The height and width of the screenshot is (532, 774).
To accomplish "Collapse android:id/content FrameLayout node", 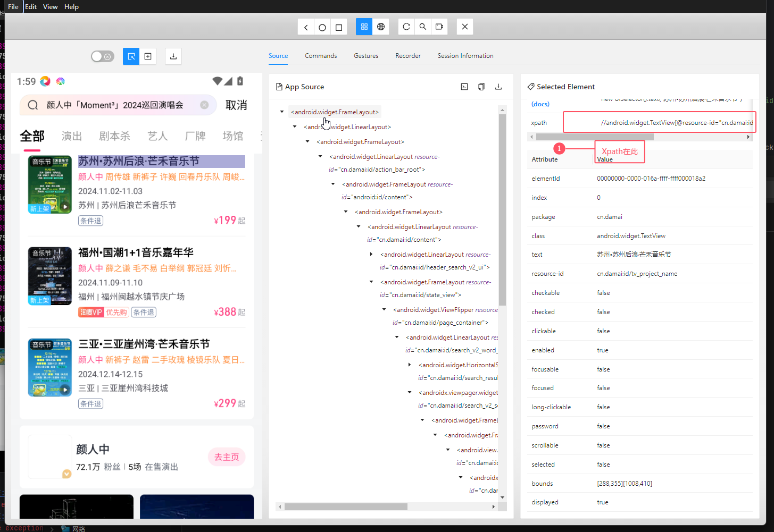I will pos(333,184).
